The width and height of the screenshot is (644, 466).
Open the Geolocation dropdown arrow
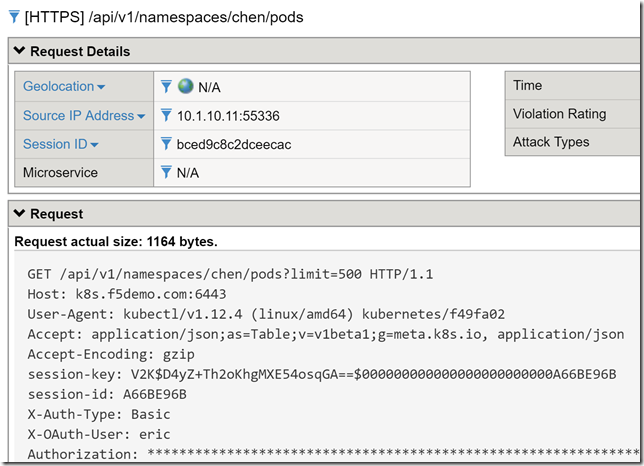(x=101, y=88)
